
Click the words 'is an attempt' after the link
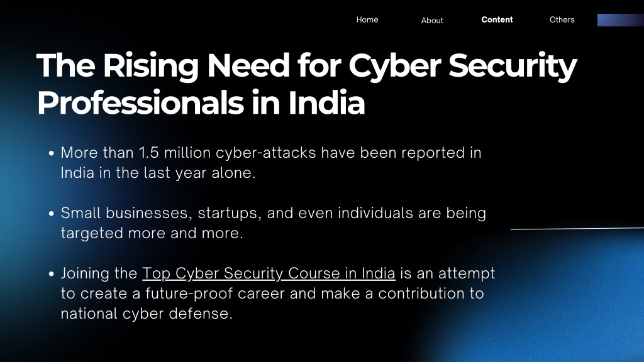(x=448, y=273)
